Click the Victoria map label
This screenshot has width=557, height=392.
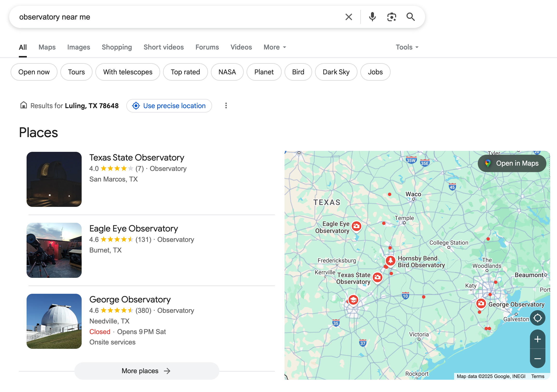click(x=419, y=334)
